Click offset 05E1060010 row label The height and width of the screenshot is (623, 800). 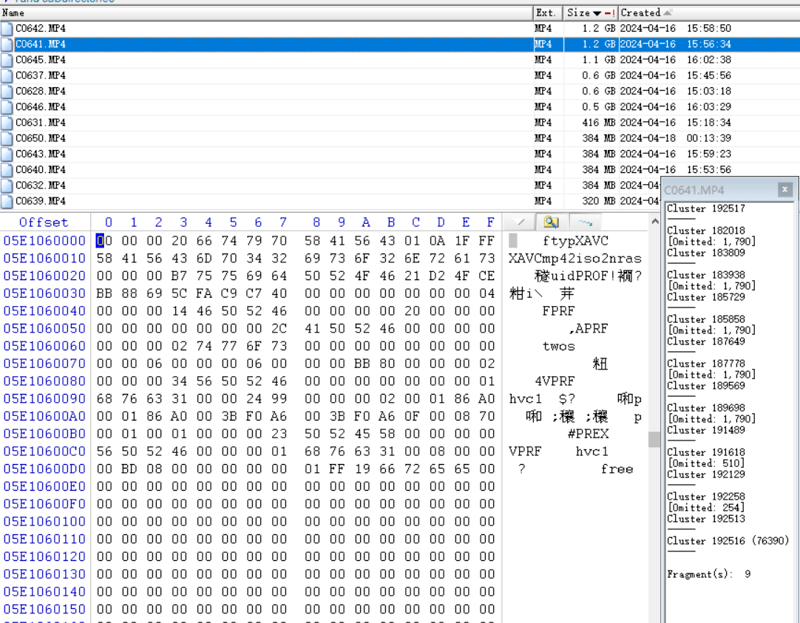click(x=44, y=259)
